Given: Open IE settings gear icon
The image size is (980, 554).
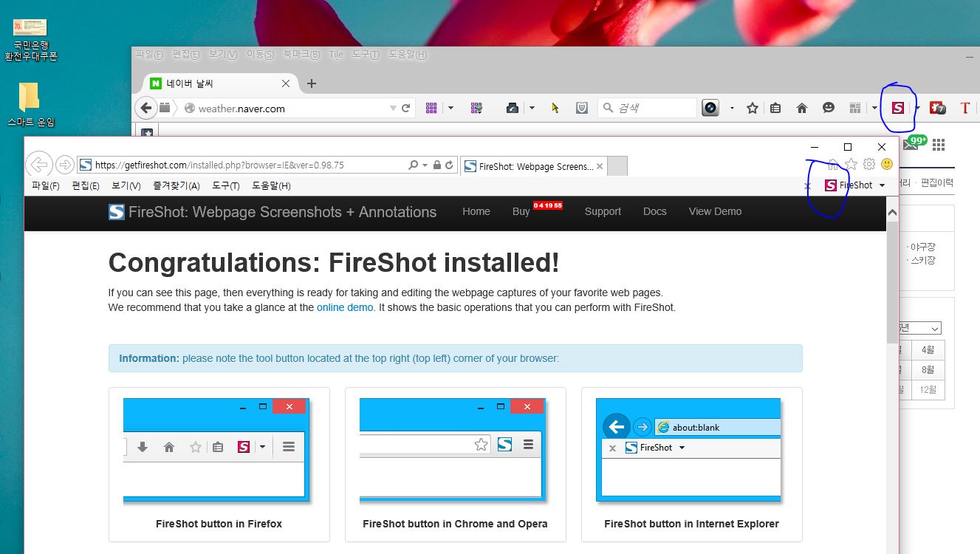Looking at the screenshot, I should tap(869, 164).
